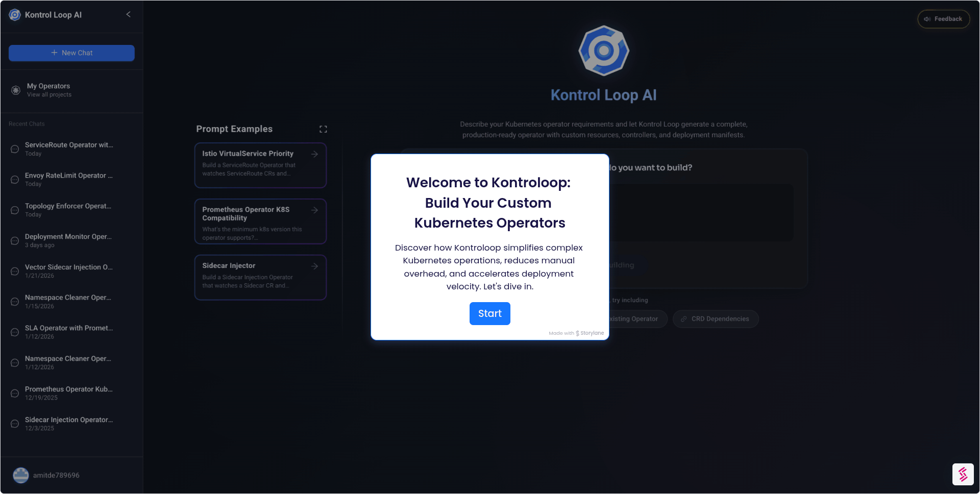Open Vector Sidecar Injection chat

tap(71, 271)
